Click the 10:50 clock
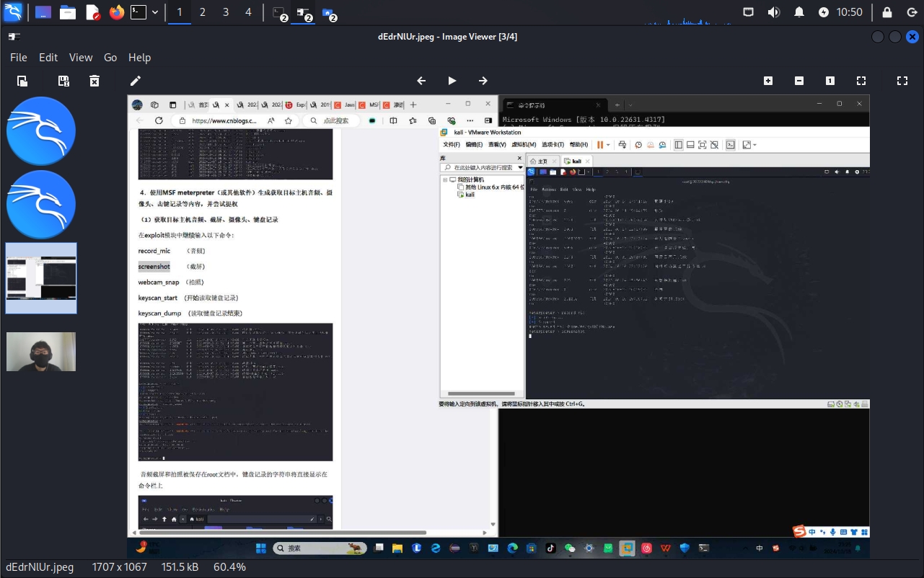The height and width of the screenshot is (578, 924). [850, 12]
